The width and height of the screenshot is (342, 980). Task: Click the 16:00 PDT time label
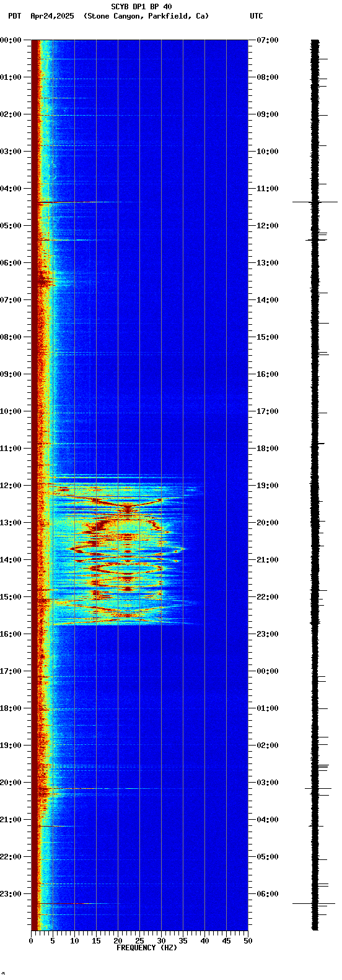tap(11, 634)
